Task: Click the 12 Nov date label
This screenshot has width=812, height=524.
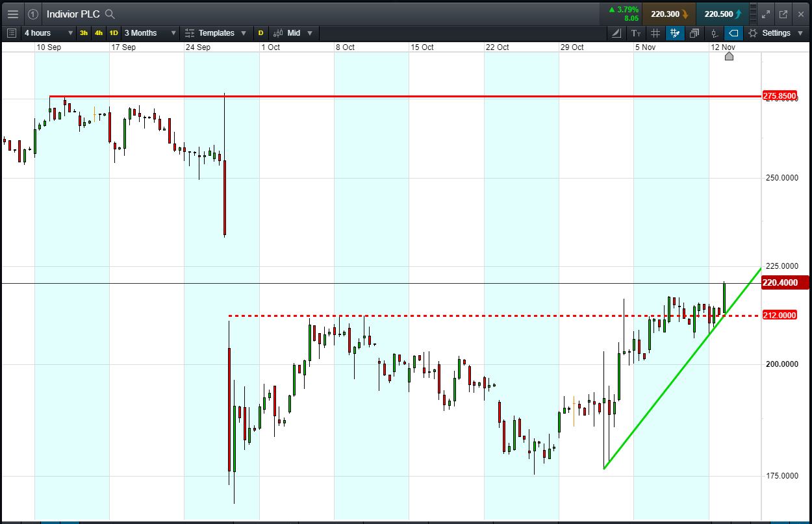Action: (723, 47)
